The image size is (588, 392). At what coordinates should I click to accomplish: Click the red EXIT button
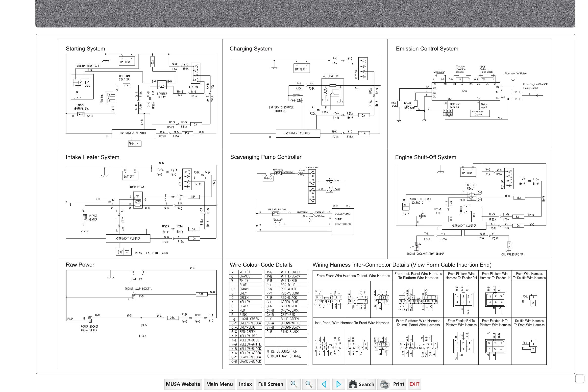tap(414, 384)
